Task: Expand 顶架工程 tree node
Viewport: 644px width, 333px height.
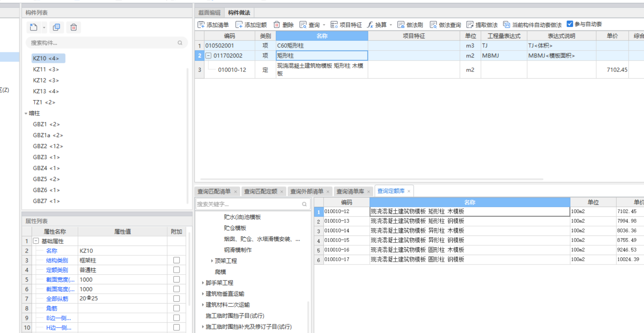Action: [x=212, y=261]
